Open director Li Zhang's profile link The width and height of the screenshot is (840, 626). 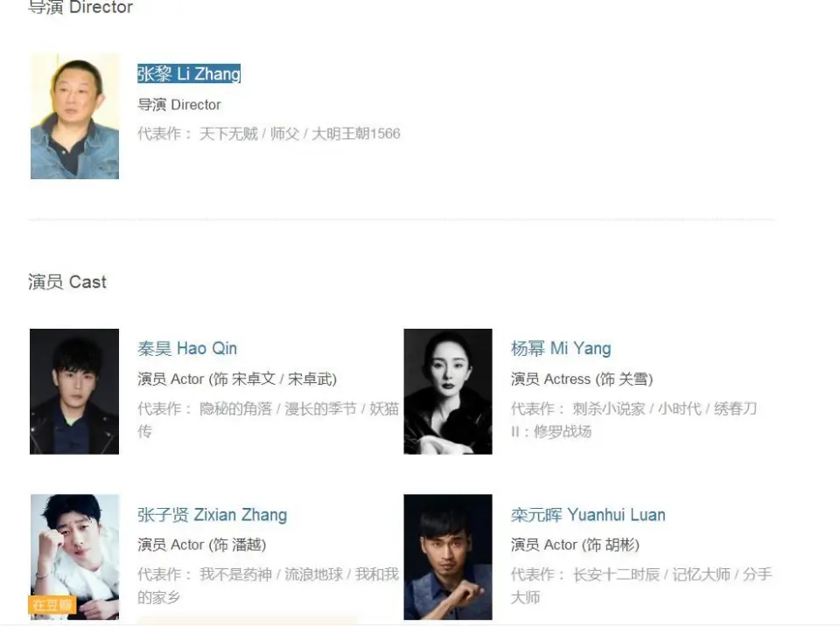189,73
